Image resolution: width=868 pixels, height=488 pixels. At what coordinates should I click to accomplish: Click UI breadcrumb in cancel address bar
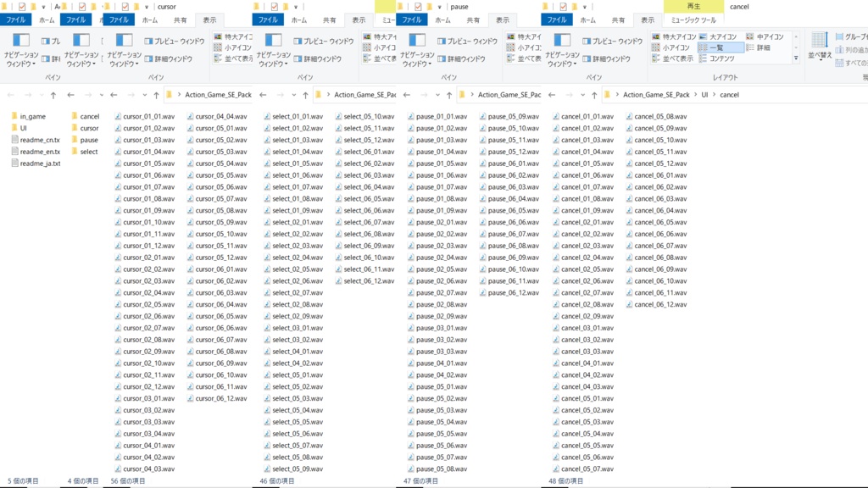[704, 95]
